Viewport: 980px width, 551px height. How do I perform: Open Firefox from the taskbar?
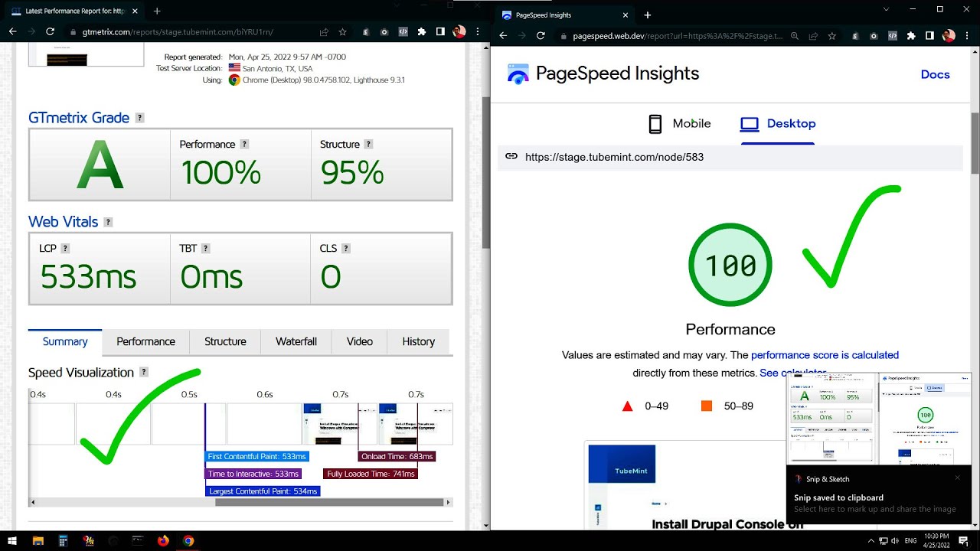pyautogui.click(x=163, y=541)
